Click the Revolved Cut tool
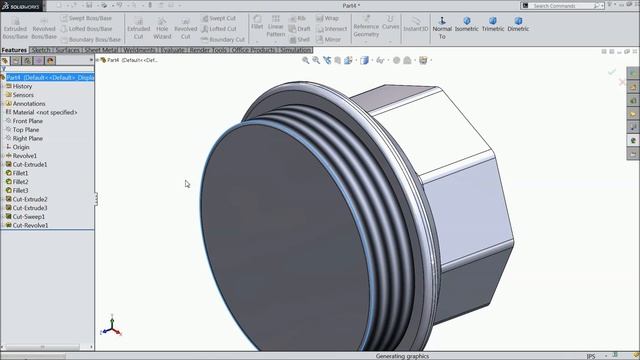This screenshot has height=360, width=640. click(185, 29)
